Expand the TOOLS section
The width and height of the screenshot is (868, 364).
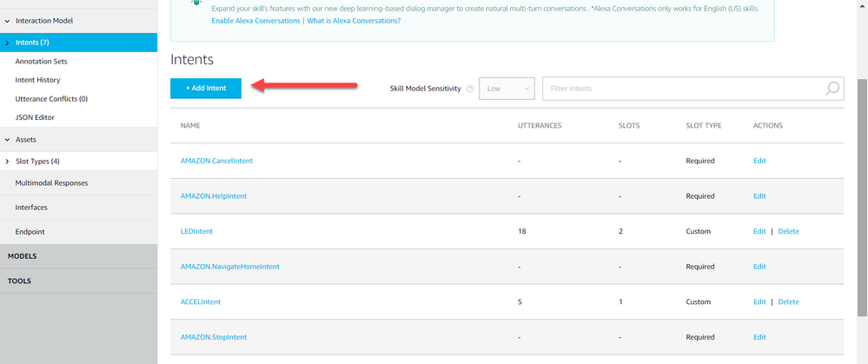point(20,281)
